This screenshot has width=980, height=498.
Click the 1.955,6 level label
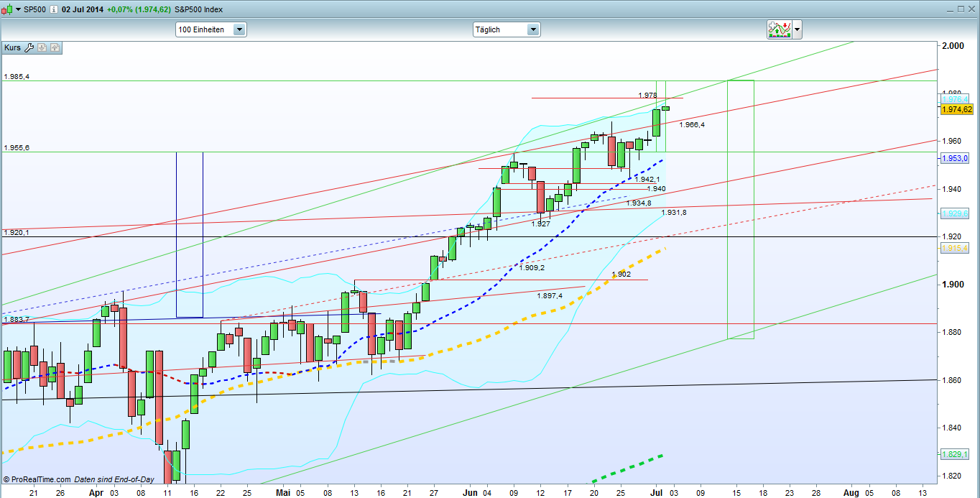coord(17,147)
